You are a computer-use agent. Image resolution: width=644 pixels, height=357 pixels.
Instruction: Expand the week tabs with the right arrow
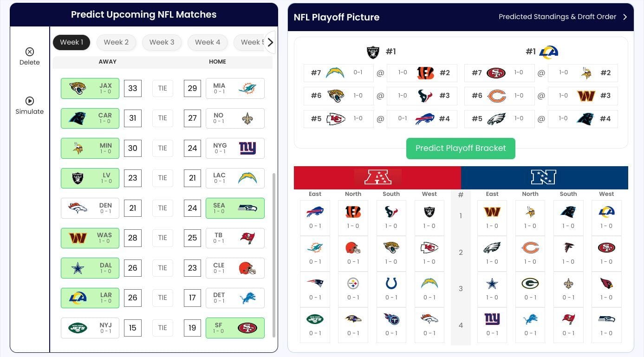pos(270,42)
